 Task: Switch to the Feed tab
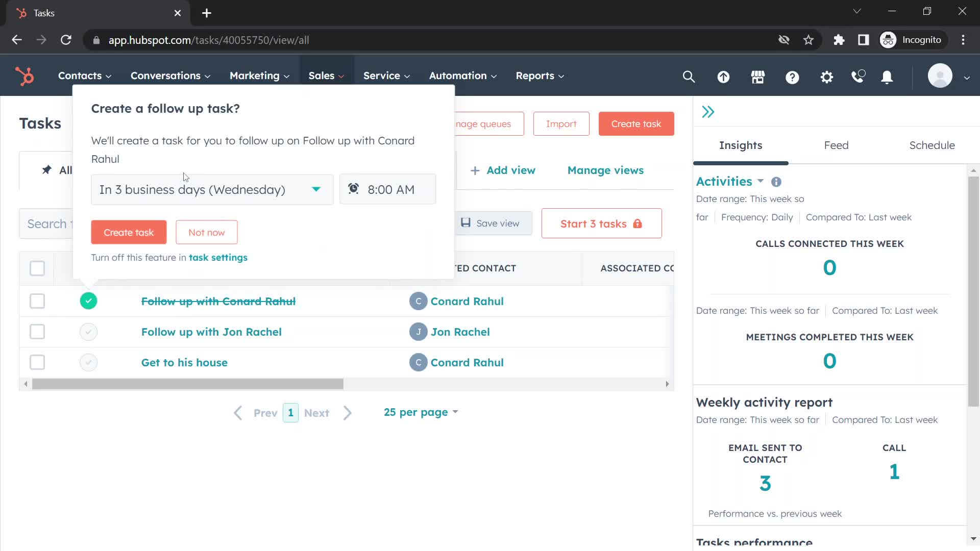837,145
